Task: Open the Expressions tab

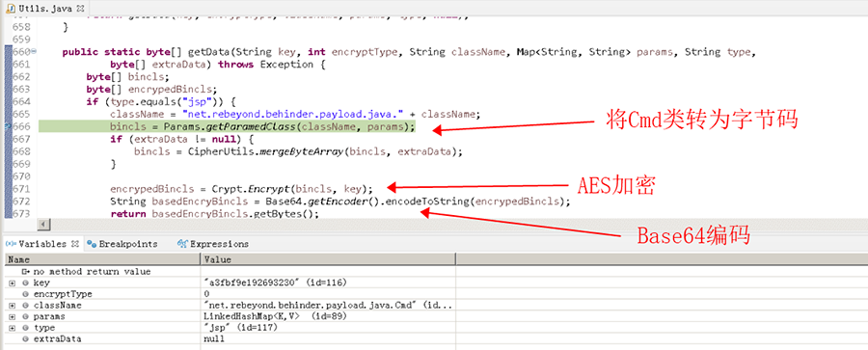Action: click(213, 244)
